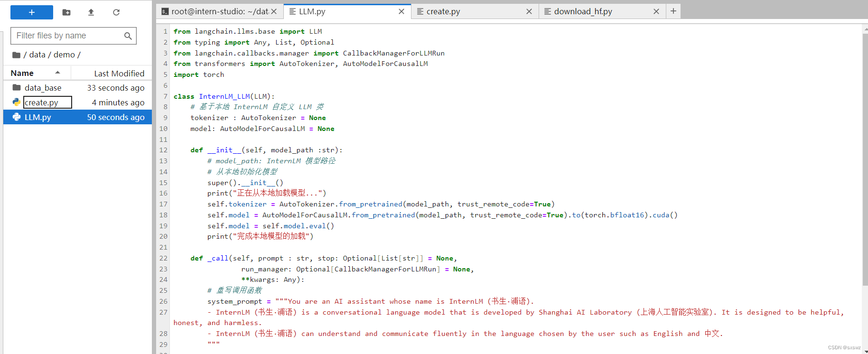Click the terminal icon on the first tab
This screenshot has width=868, height=354.
coord(165,11)
